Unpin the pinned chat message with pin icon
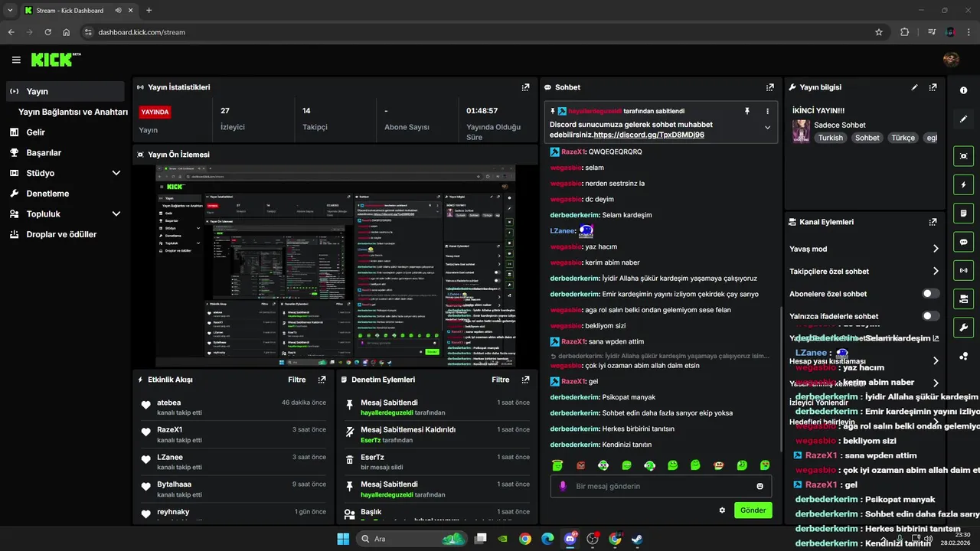Screen dimensions: 980x551 coord(747,111)
